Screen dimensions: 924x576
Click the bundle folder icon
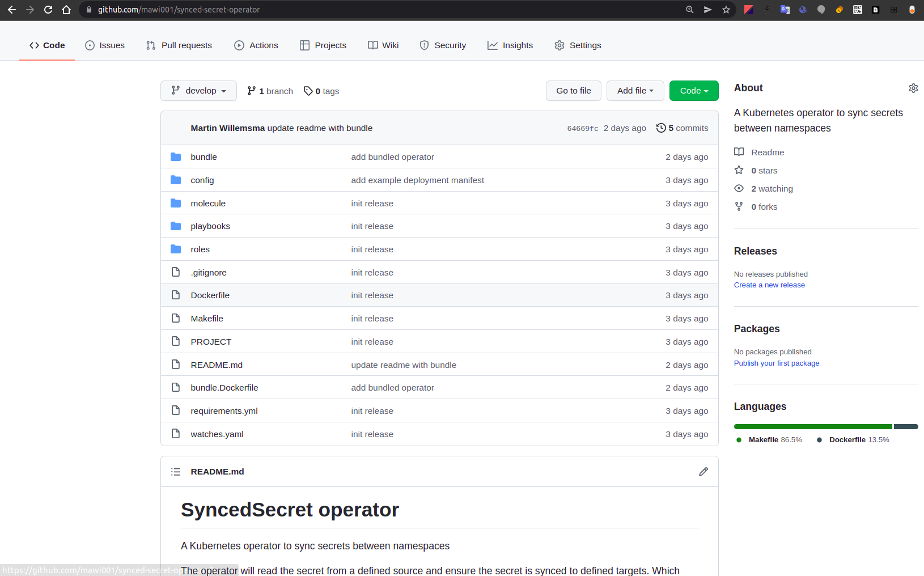pos(176,157)
